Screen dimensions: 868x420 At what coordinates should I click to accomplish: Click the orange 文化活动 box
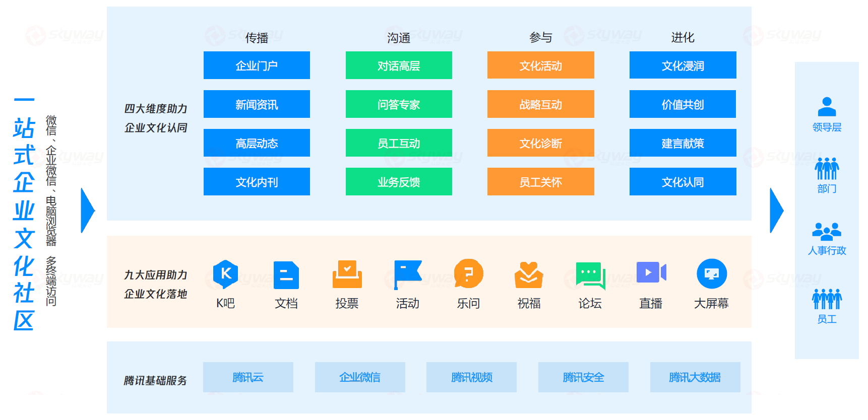tap(541, 65)
